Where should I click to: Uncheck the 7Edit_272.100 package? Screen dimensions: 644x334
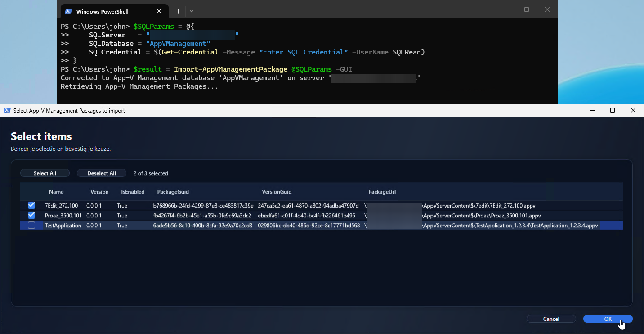click(x=31, y=205)
